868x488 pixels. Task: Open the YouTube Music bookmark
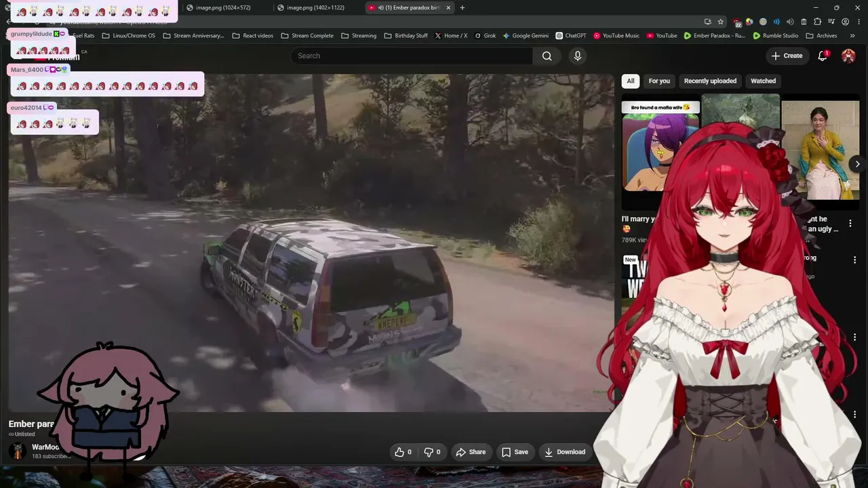click(616, 35)
